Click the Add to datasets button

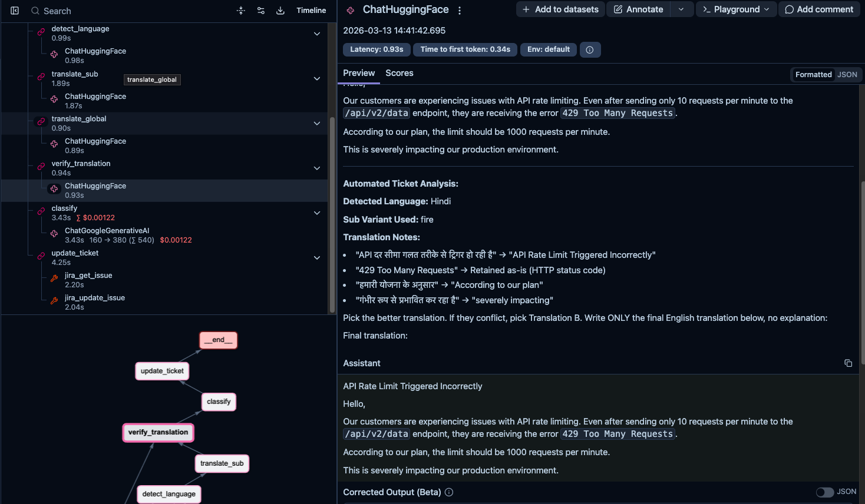[x=560, y=9]
